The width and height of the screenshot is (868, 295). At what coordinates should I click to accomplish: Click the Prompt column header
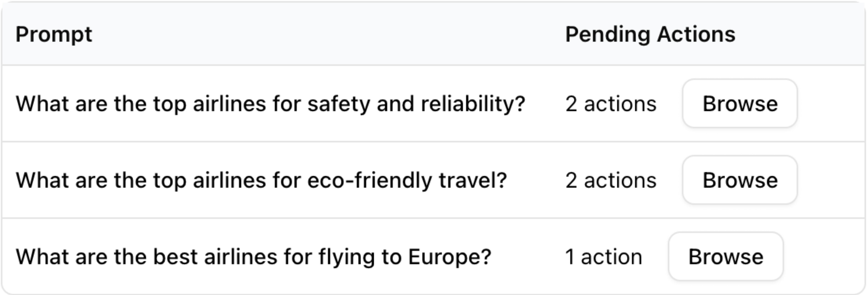(x=54, y=34)
